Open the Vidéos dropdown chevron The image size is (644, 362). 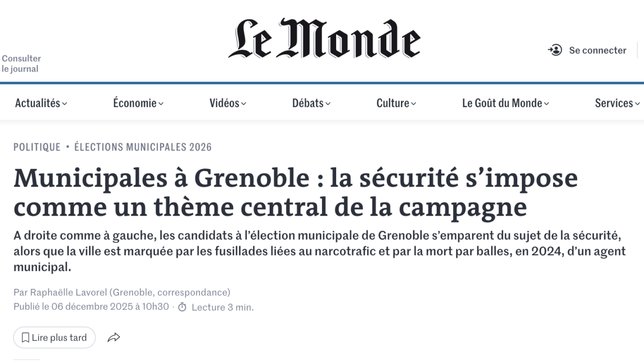pos(244,104)
